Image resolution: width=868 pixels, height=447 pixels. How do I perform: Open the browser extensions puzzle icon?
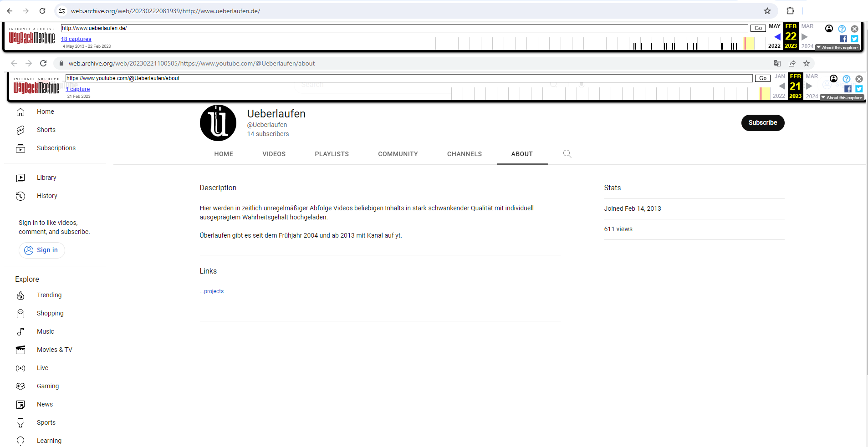(790, 11)
